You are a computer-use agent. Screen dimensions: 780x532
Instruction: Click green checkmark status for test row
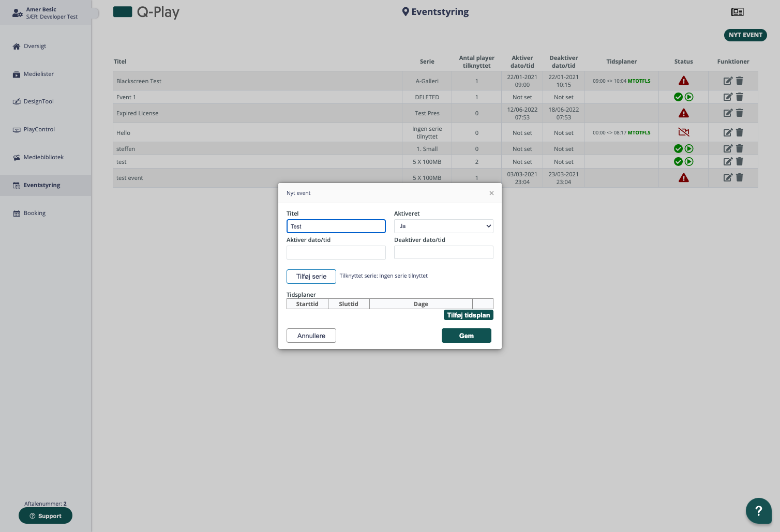pos(678,161)
